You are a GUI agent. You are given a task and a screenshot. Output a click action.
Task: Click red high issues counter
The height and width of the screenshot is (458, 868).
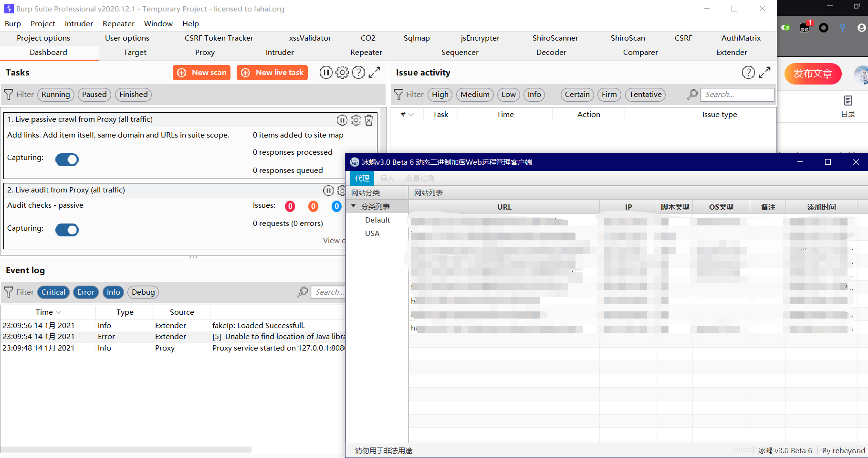(290, 206)
